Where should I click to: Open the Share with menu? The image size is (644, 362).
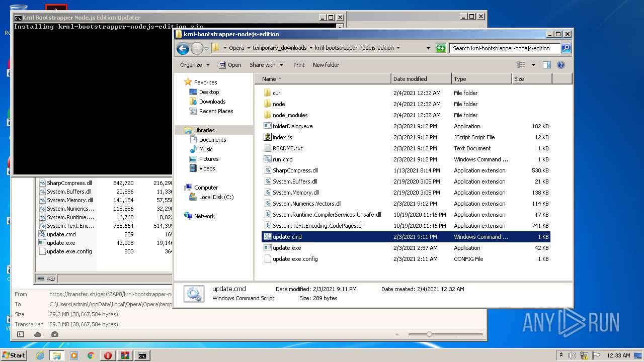266,65
